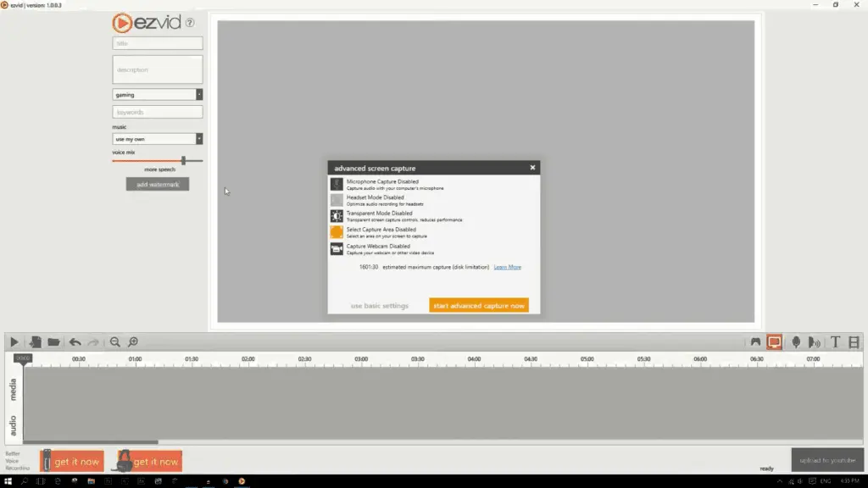Toggle Microphone Capture Disabled option
Screen dimensions: 868x488
click(337, 184)
